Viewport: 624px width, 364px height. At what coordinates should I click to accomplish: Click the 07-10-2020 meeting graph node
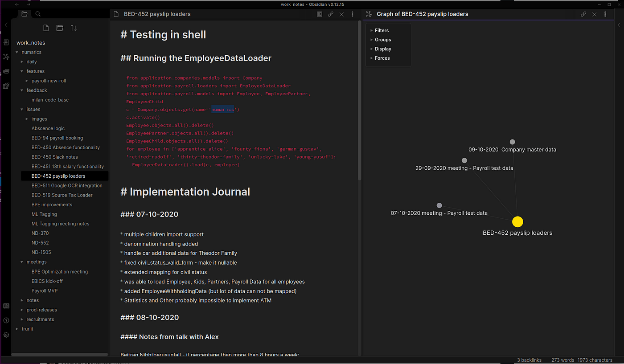click(439, 205)
